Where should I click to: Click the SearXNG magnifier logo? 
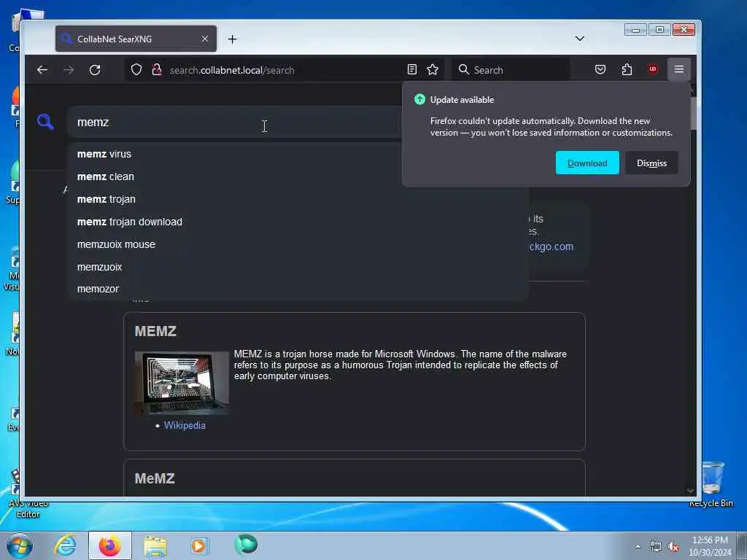pos(45,122)
